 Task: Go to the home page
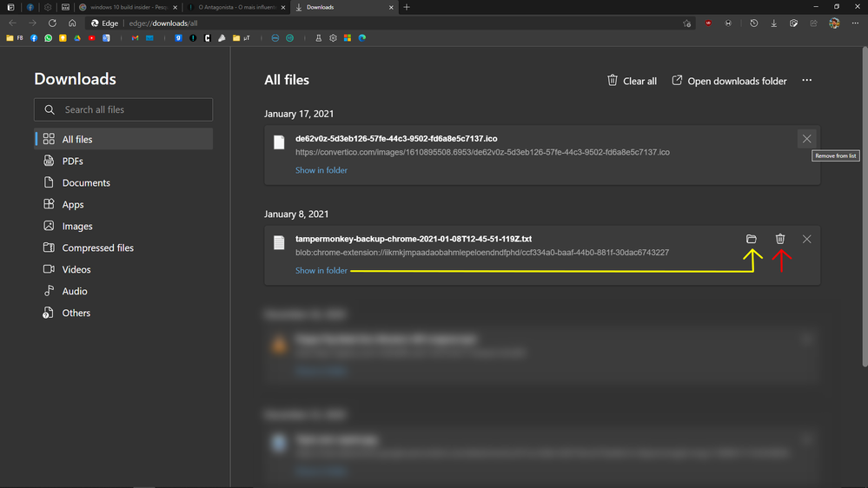[x=72, y=23]
